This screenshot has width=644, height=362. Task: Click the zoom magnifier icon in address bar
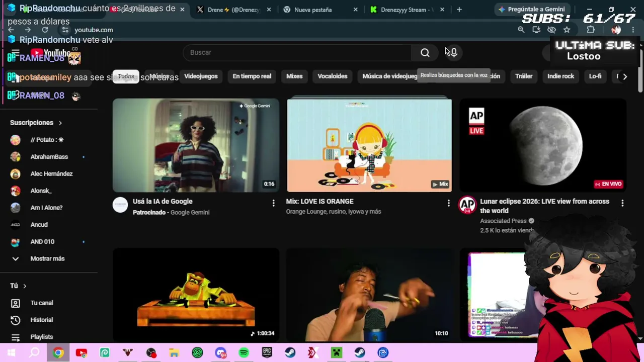point(521,30)
